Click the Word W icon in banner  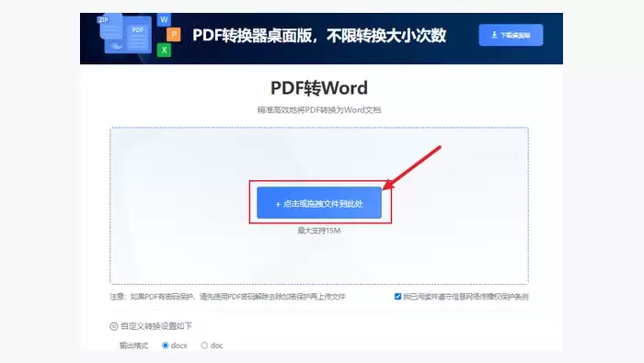(x=164, y=19)
